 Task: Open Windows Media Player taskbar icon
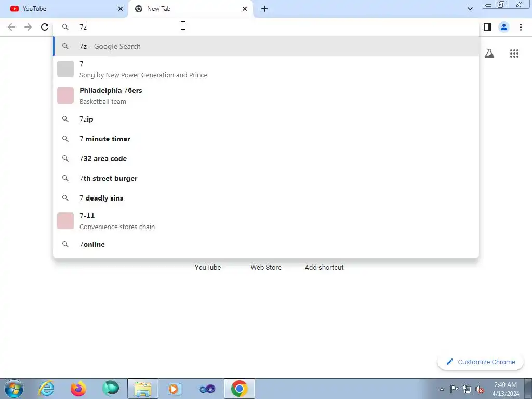[x=175, y=389]
